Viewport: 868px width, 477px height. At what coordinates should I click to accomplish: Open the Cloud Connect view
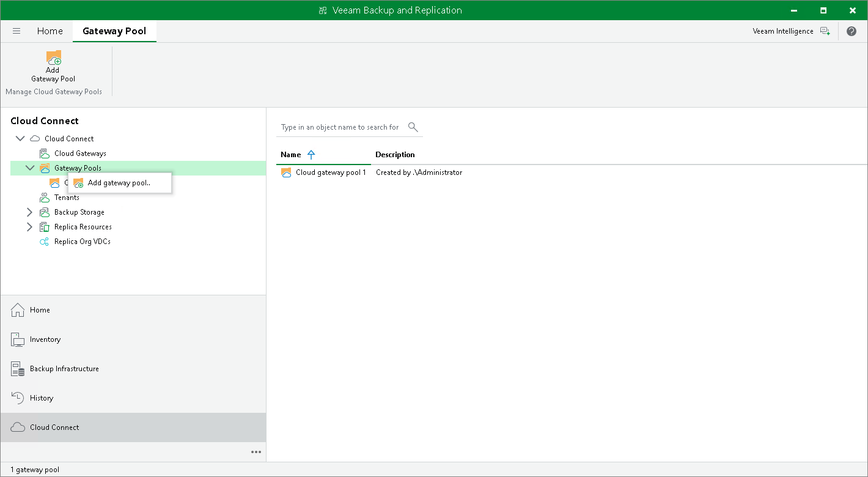point(133,427)
